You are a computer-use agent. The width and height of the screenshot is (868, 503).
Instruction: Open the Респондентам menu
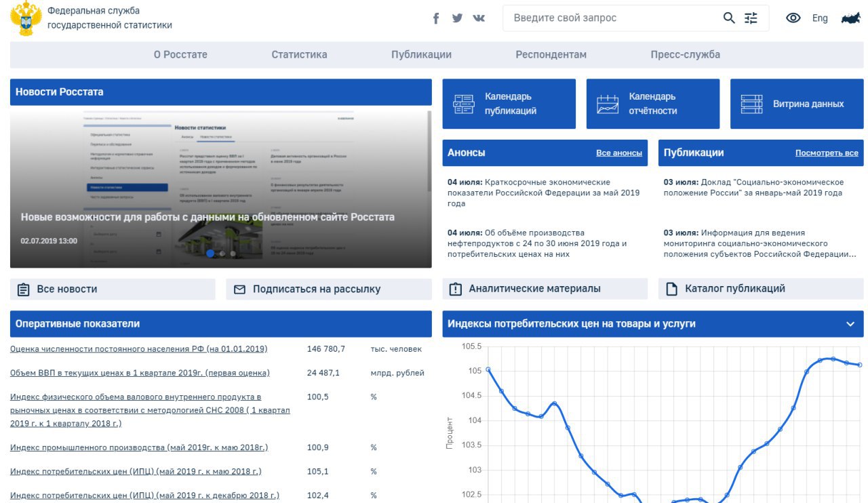pyautogui.click(x=551, y=55)
